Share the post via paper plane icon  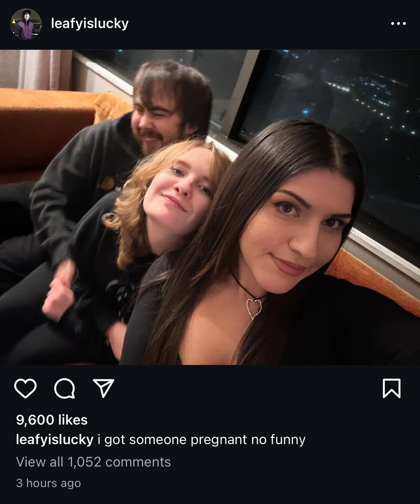104,388
